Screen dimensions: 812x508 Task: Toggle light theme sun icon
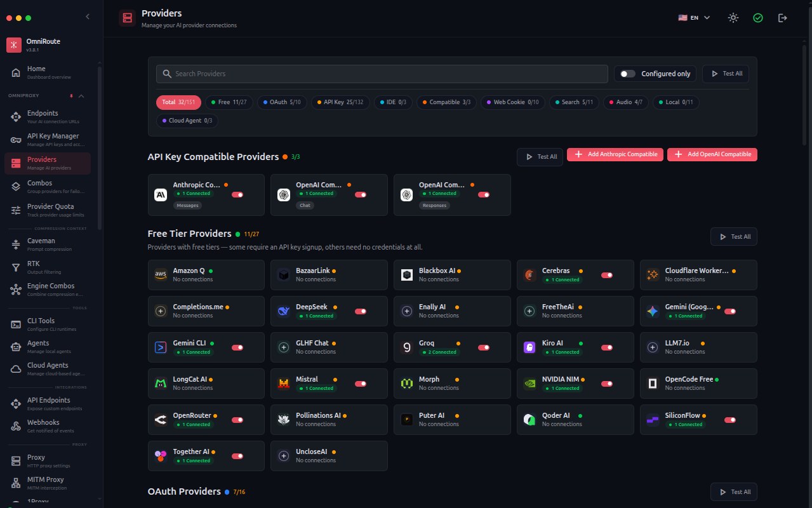(733, 18)
